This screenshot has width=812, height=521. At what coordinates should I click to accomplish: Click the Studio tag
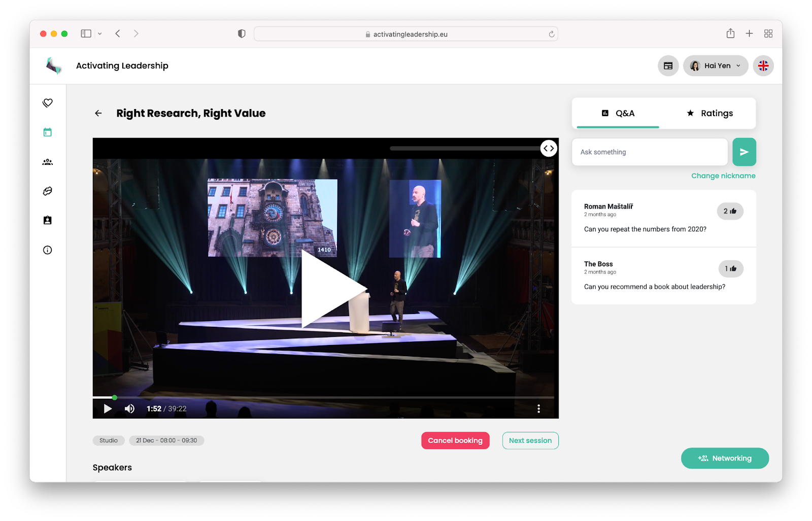click(x=109, y=440)
